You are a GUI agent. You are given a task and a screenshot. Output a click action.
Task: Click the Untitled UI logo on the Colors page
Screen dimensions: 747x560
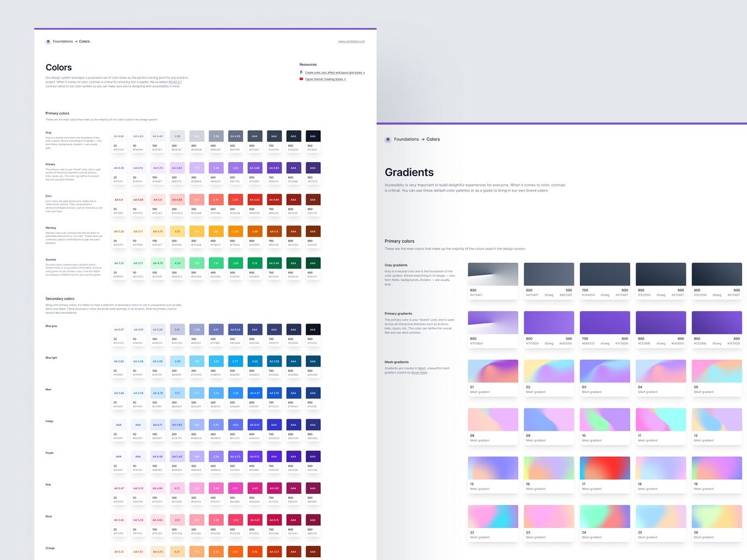[48, 41]
